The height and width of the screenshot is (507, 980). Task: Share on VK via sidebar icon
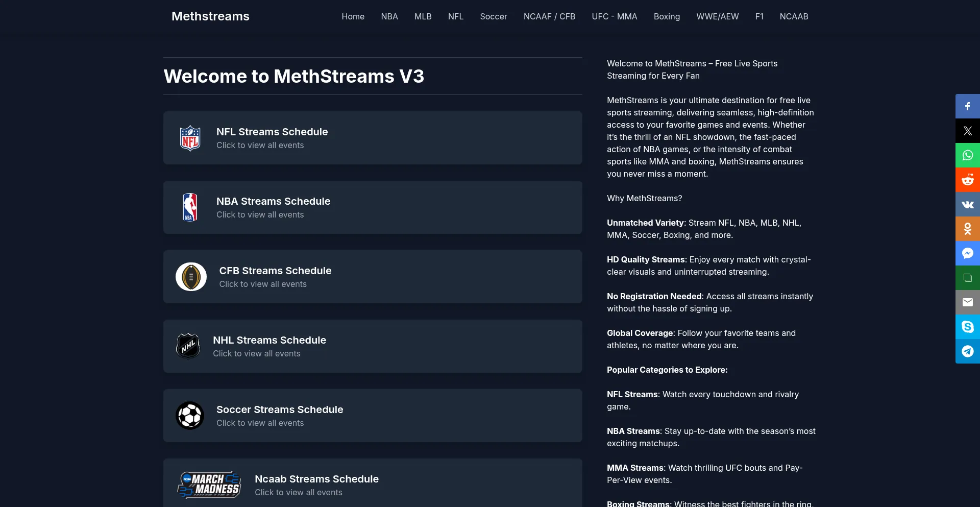click(x=968, y=204)
